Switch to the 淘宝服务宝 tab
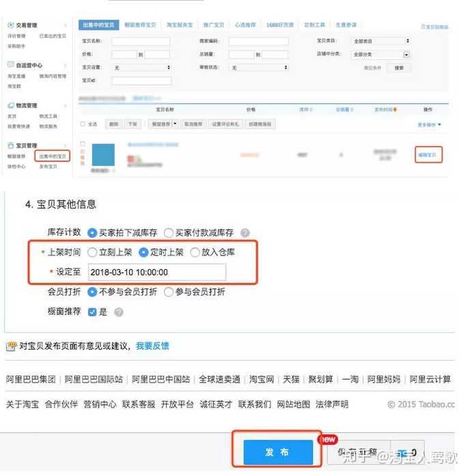This screenshot has height=476, width=469. point(180,25)
